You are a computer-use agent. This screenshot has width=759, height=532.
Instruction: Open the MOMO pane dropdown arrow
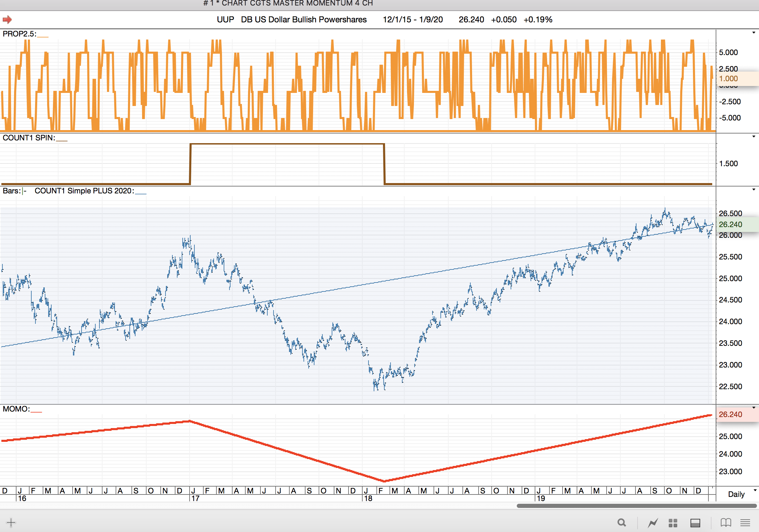pyautogui.click(x=753, y=407)
